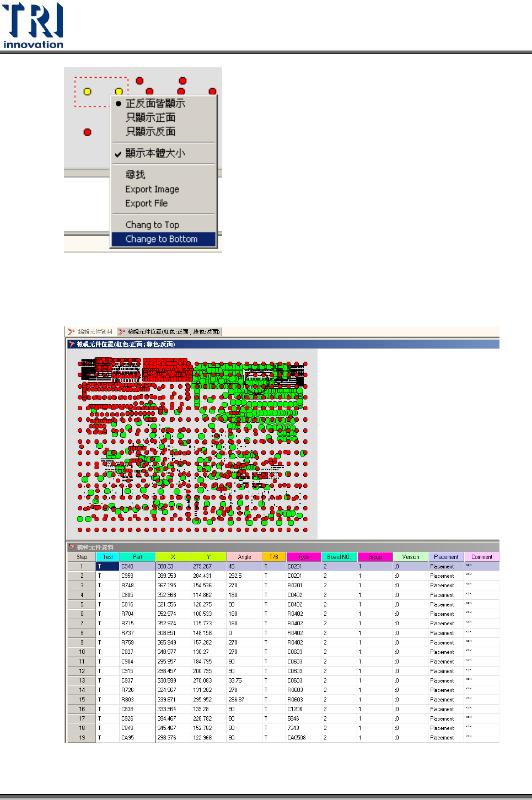This screenshot has height=800, width=532.
Task: Click the isolated red component dot below the dashed selection
Action: pyautogui.click(x=87, y=132)
